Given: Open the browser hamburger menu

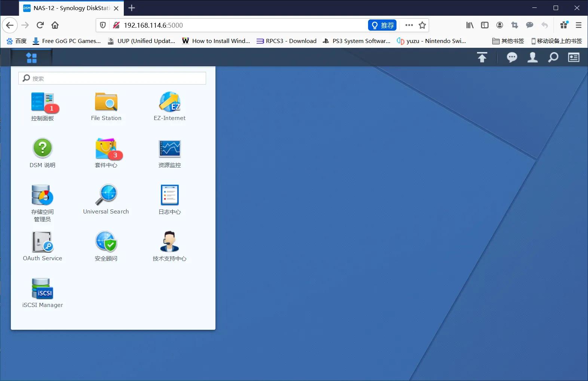Looking at the screenshot, I should (x=579, y=25).
